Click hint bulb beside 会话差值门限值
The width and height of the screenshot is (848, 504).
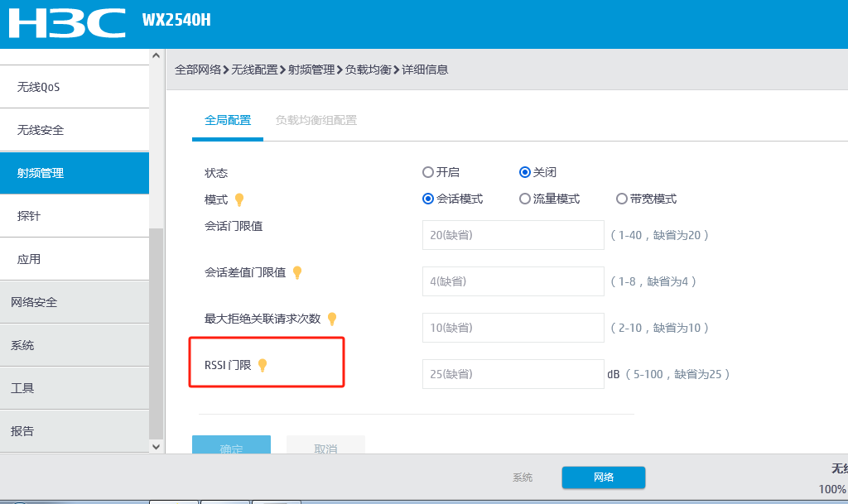[x=297, y=272]
